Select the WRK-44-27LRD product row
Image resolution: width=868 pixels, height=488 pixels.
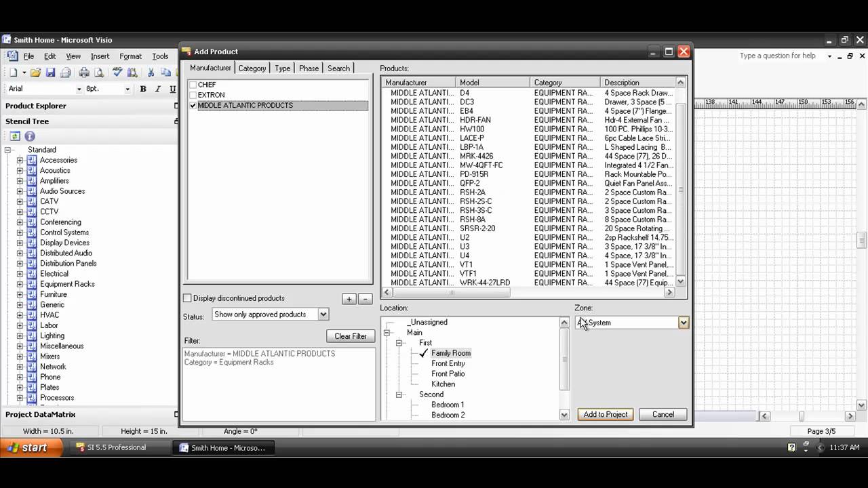(x=528, y=283)
